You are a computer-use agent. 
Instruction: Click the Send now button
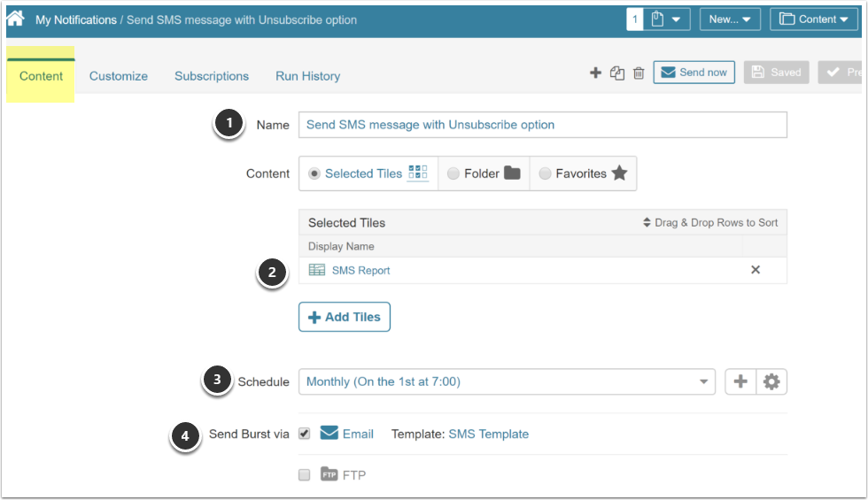click(694, 73)
